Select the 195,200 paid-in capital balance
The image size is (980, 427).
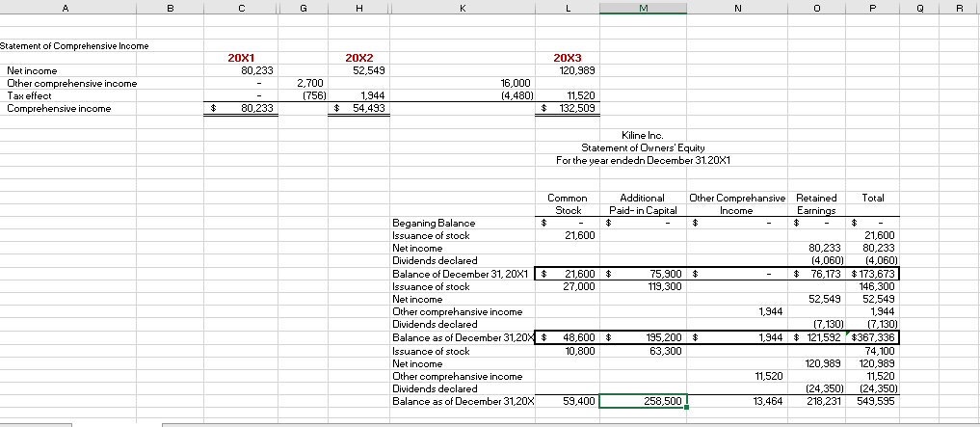pyautogui.click(x=643, y=337)
